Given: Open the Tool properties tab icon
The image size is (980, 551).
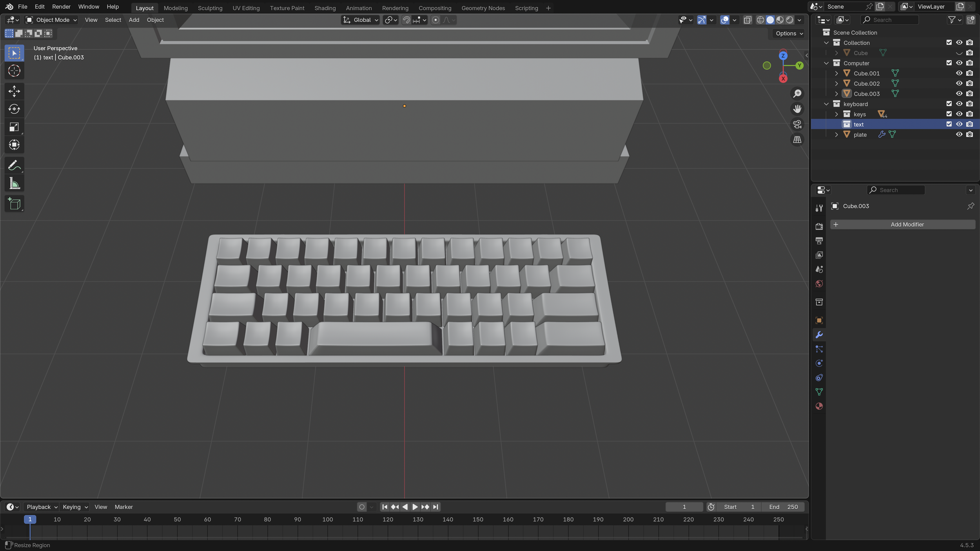Looking at the screenshot, I should [819, 208].
